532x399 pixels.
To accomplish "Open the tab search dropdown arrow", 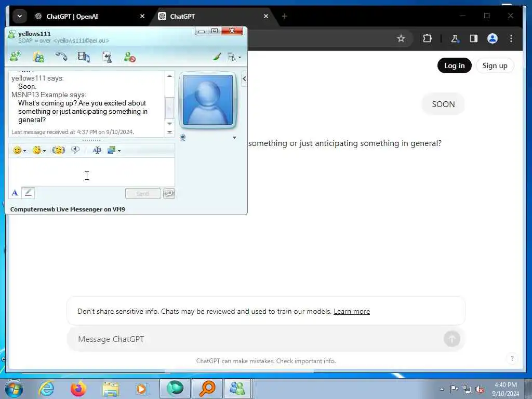I will point(20,16).
